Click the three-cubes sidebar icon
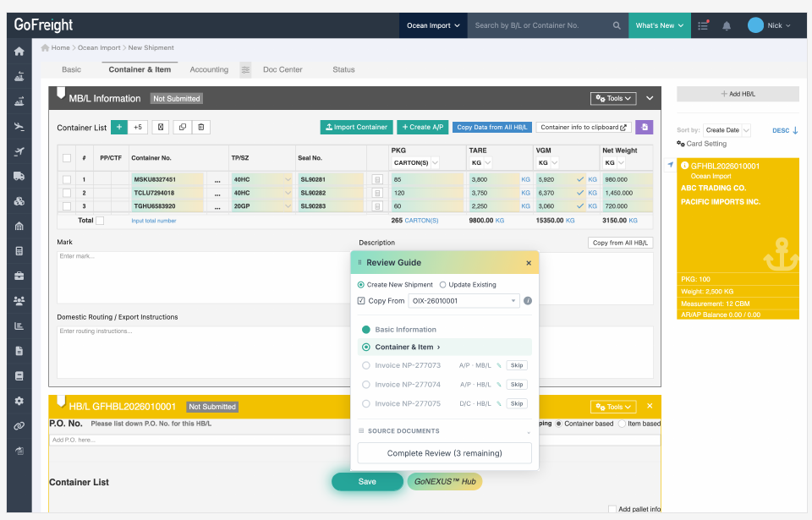This screenshot has height=520, width=812. (x=19, y=201)
